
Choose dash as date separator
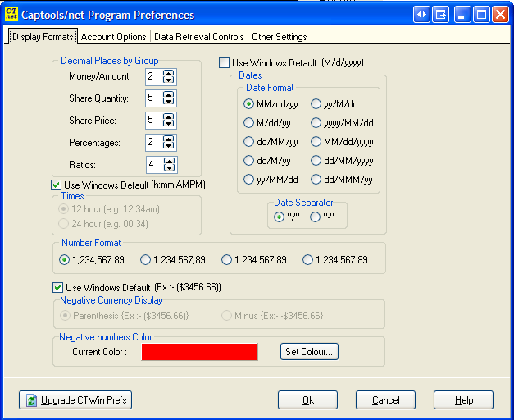tap(316, 217)
